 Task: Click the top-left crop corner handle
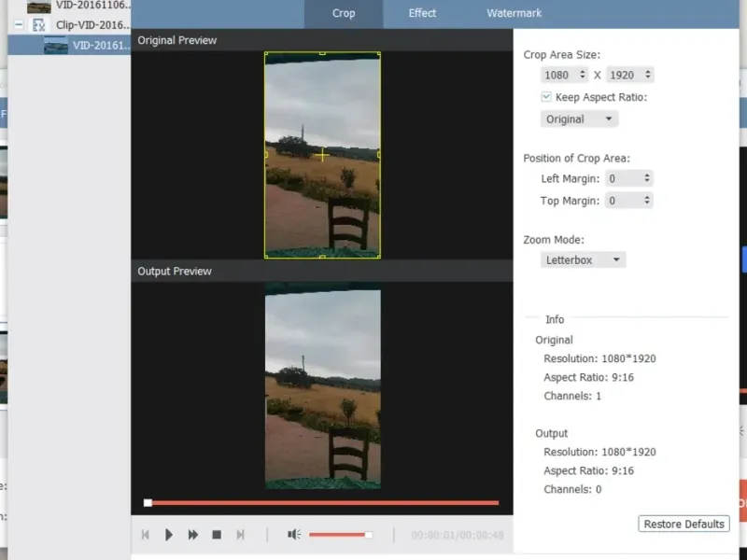coord(266,53)
